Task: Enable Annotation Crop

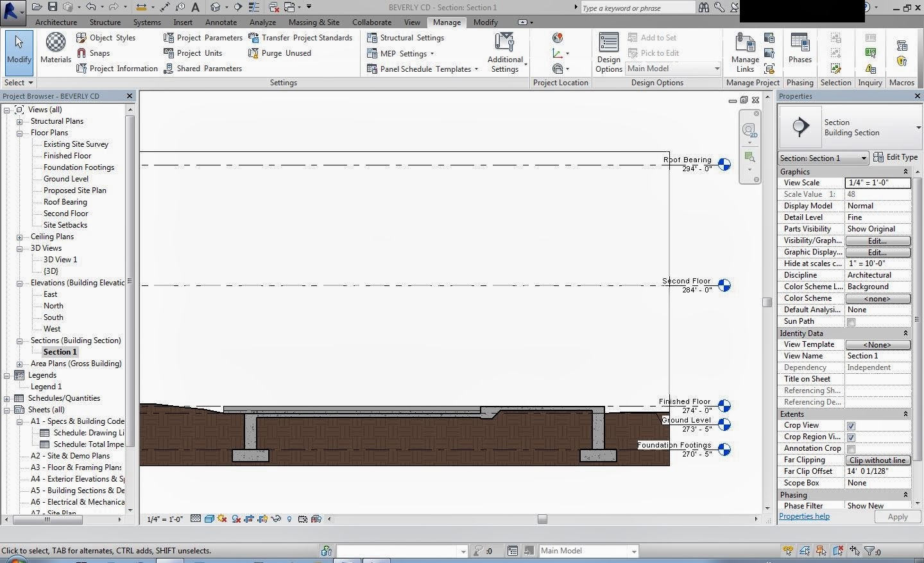Action: (x=851, y=448)
